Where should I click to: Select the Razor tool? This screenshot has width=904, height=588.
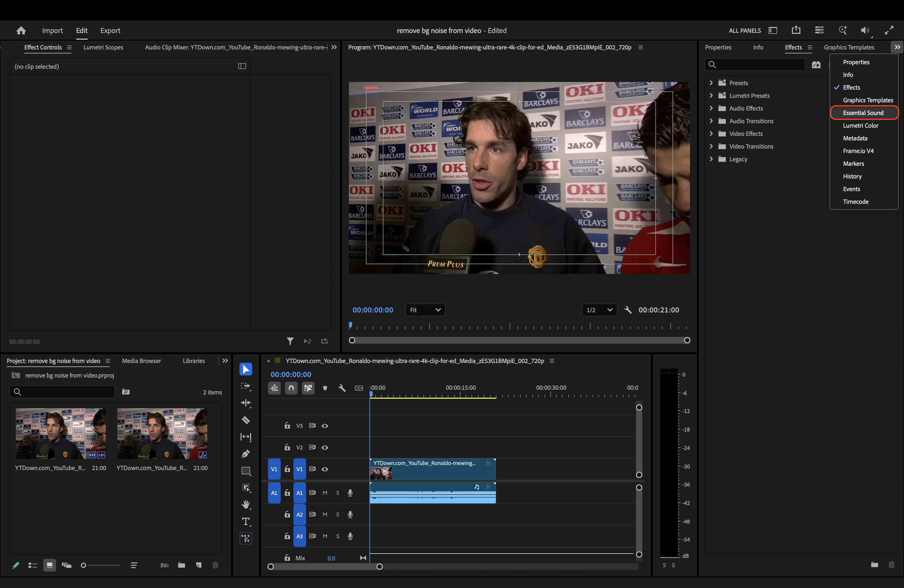[246, 420]
